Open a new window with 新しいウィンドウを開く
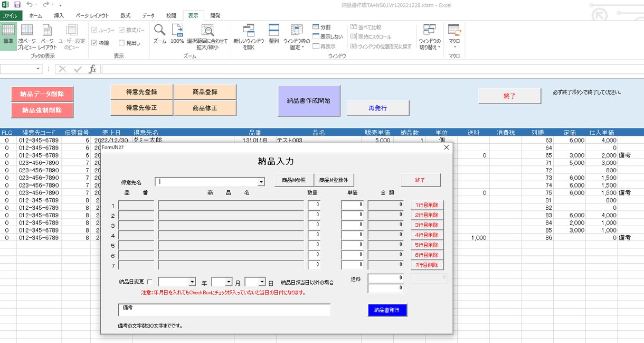 pyautogui.click(x=249, y=36)
